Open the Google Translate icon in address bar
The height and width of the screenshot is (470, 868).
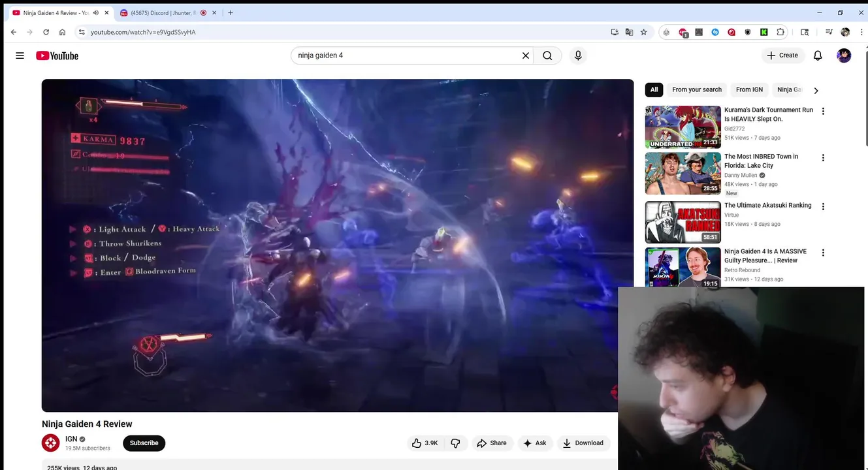[x=629, y=32]
